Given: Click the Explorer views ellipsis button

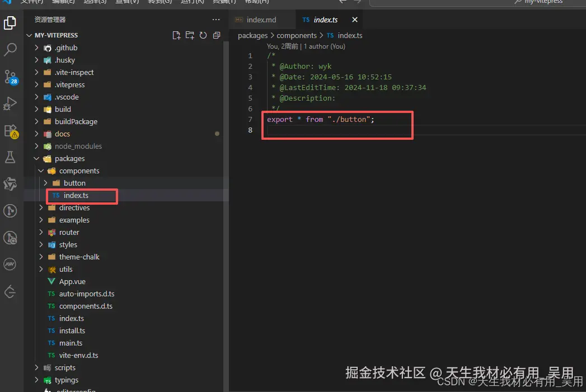Looking at the screenshot, I should click(x=216, y=19).
